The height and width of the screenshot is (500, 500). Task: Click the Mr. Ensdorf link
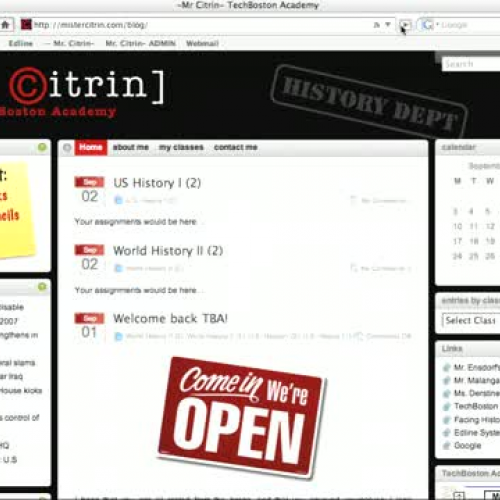477,367
